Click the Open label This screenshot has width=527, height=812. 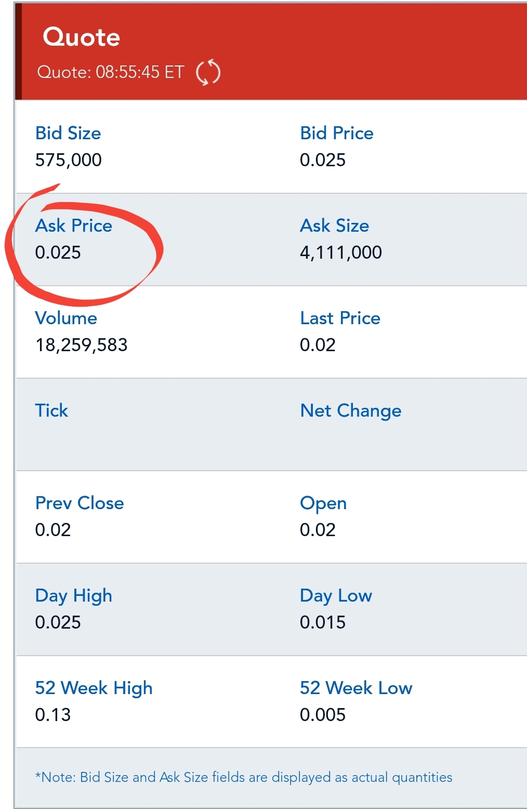[x=323, y=503]
